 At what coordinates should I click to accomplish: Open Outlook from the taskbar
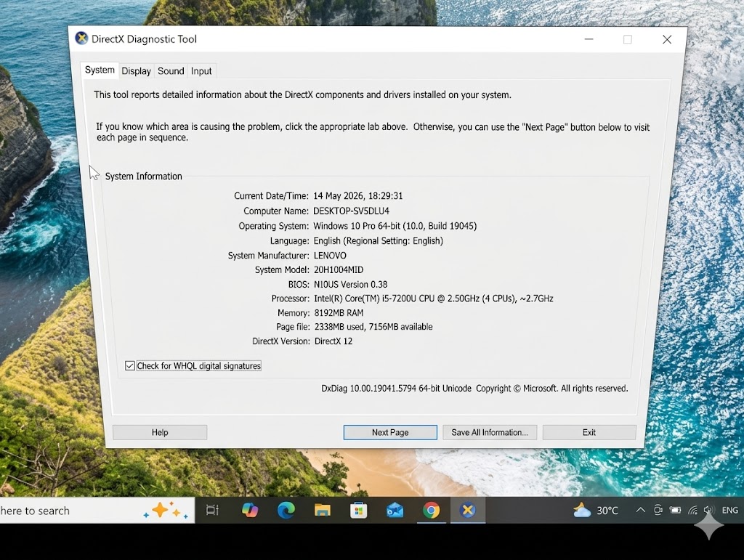click(395, 510)
